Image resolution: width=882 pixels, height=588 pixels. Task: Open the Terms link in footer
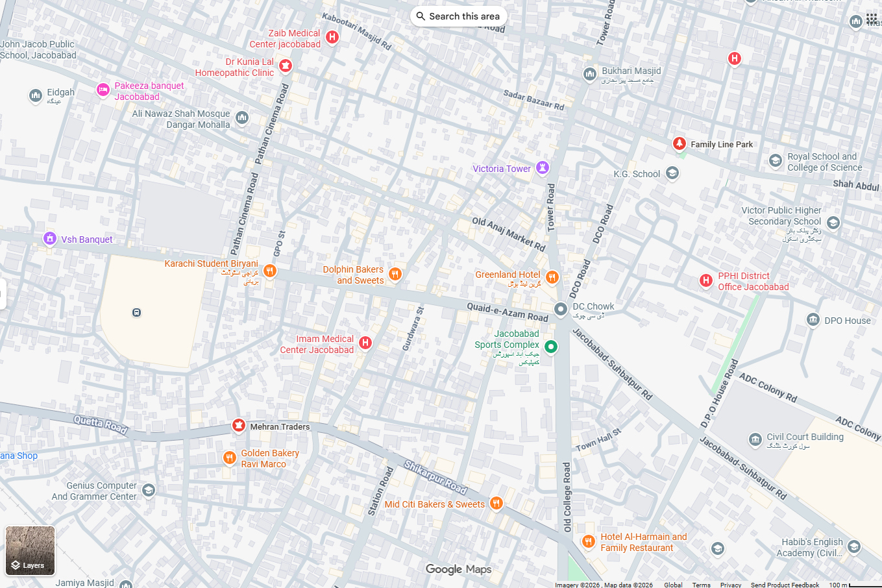701,585
